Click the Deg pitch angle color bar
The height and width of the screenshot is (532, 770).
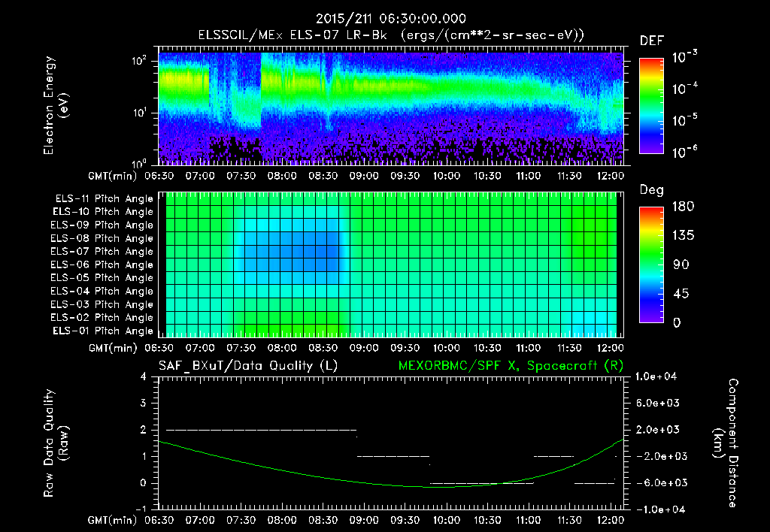tap(651, 264)
